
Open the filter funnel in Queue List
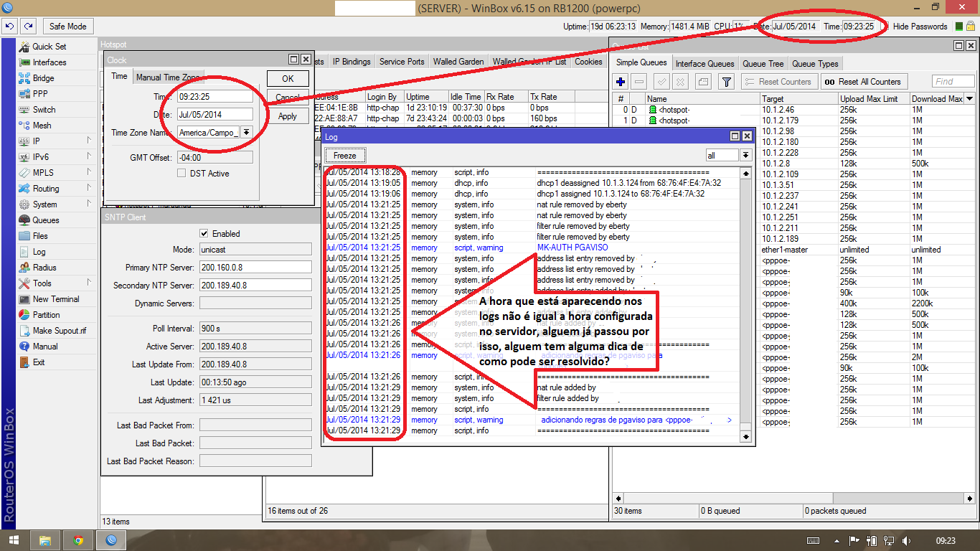726,82
